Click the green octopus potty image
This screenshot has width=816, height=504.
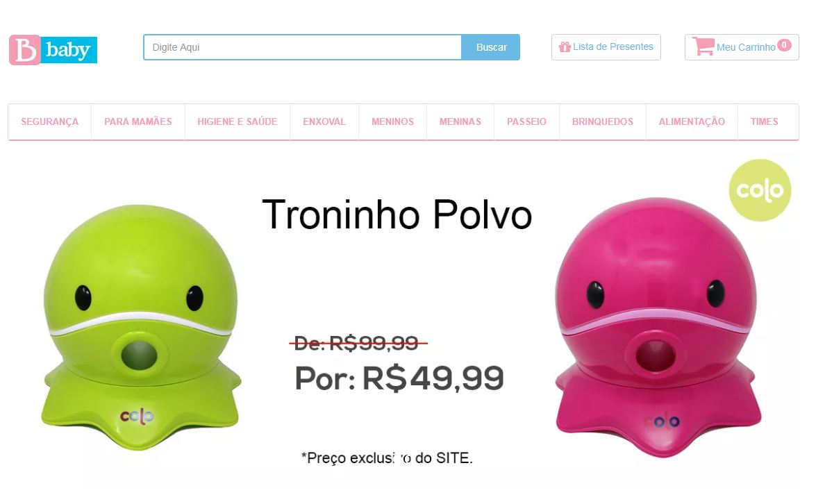tap(140, 327)
